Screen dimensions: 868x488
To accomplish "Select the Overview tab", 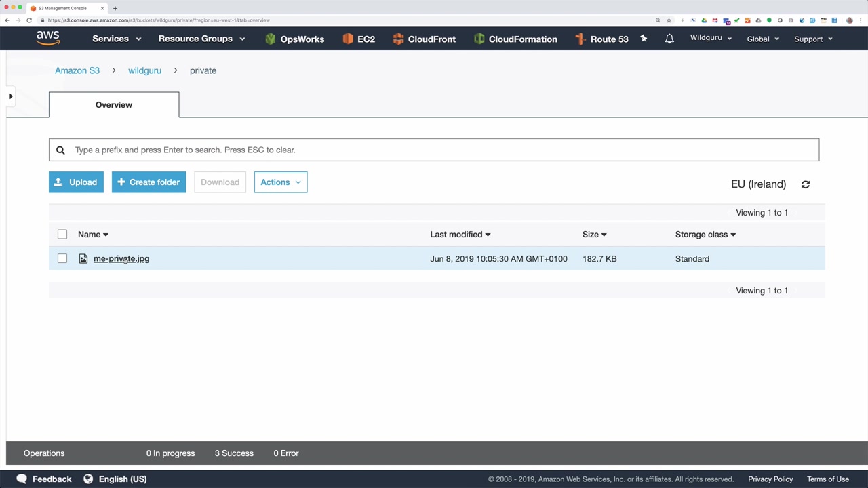I will [x=114, y=105].
